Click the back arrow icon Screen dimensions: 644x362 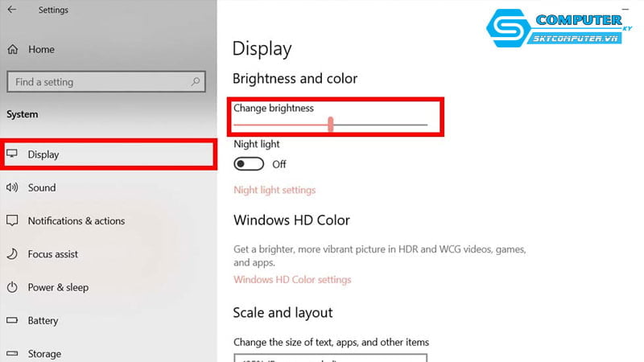[x=12, y=10]
